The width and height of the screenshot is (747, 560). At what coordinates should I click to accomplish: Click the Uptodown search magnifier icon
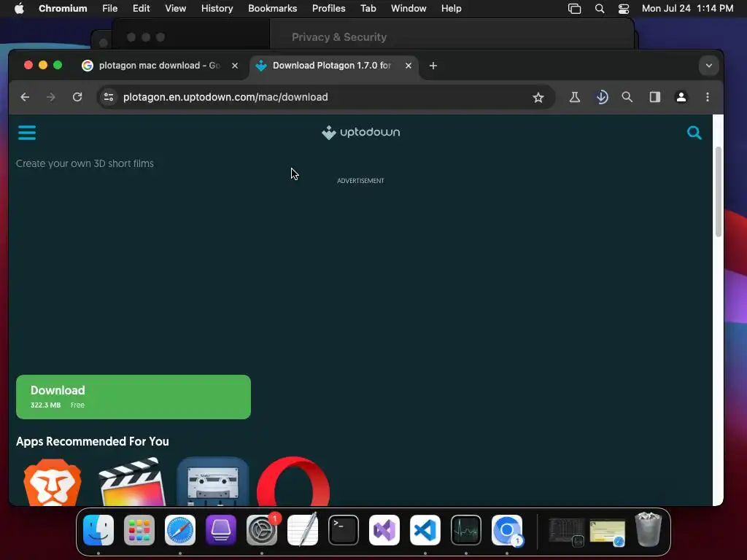click(694, 133)
